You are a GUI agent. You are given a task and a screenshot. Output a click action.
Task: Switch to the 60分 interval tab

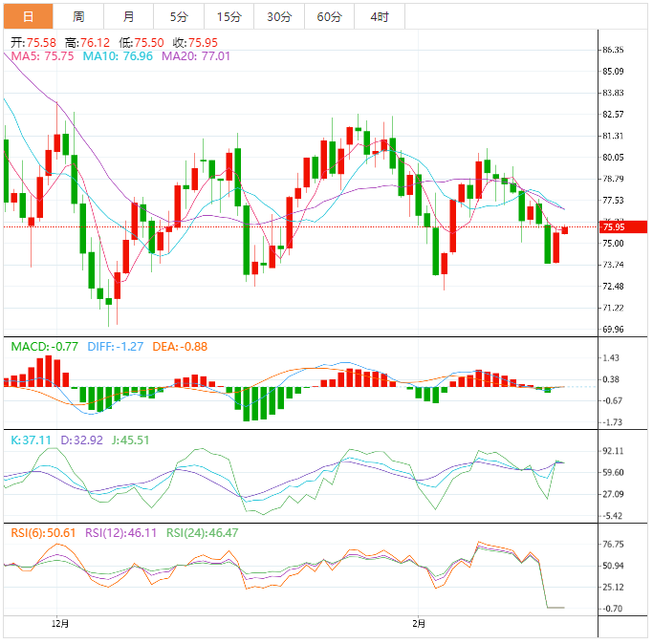[x=329, y=16]
